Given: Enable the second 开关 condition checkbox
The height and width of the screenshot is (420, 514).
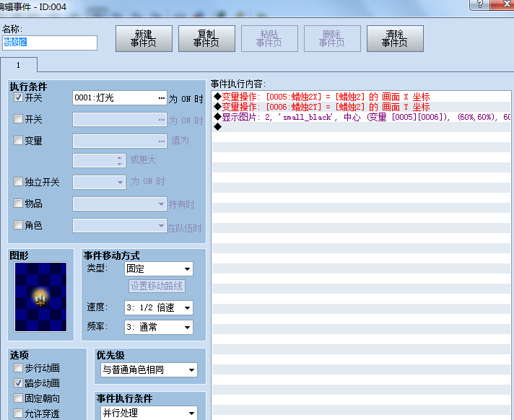Looking at the screenshot, I should coord(18,118).
